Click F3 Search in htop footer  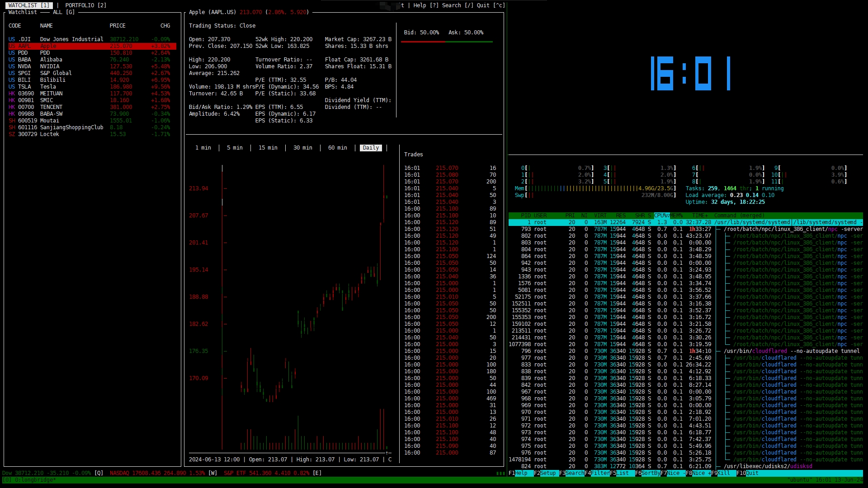571,473
